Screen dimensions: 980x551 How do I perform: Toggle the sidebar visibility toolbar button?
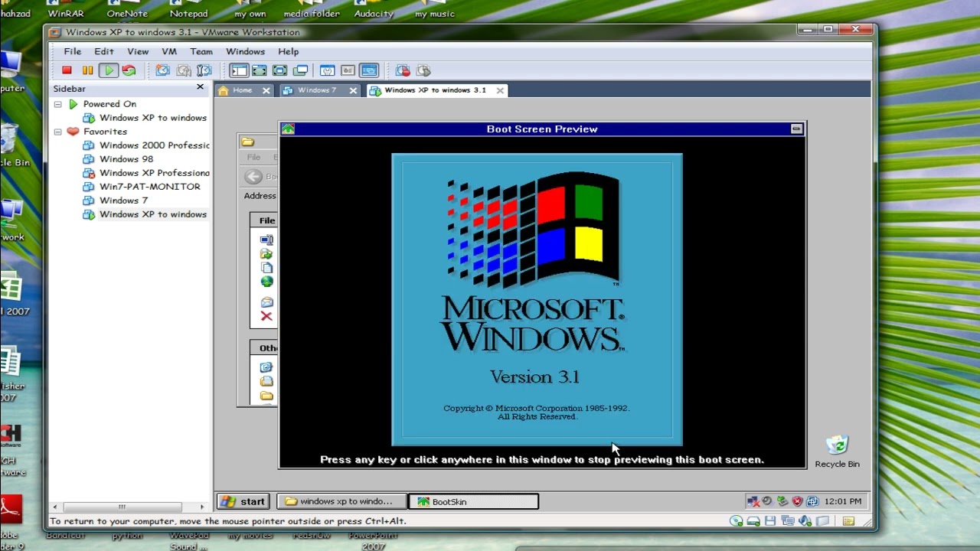pos(239,70)
